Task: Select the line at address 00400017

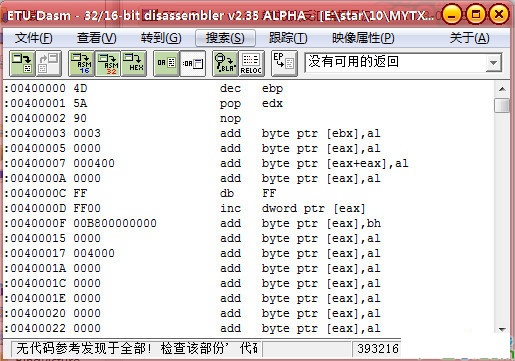Action: click(x=248, y=253)
